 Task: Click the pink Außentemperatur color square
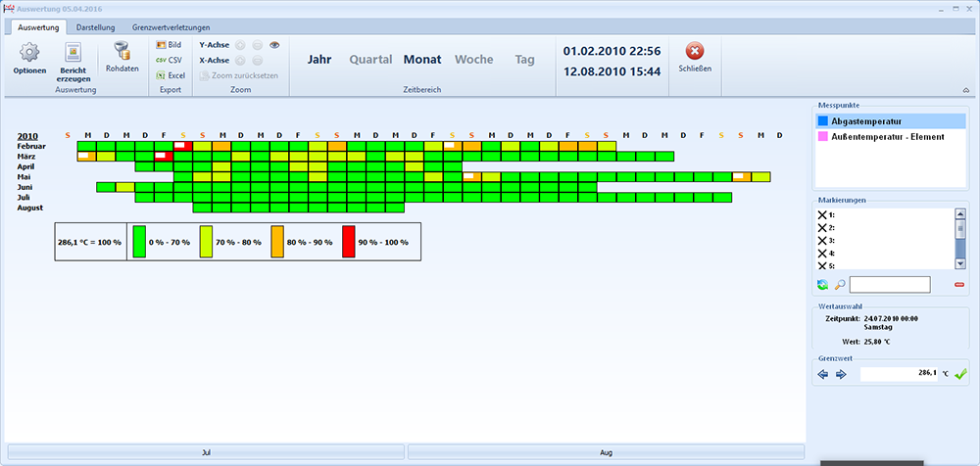(822, 136)
